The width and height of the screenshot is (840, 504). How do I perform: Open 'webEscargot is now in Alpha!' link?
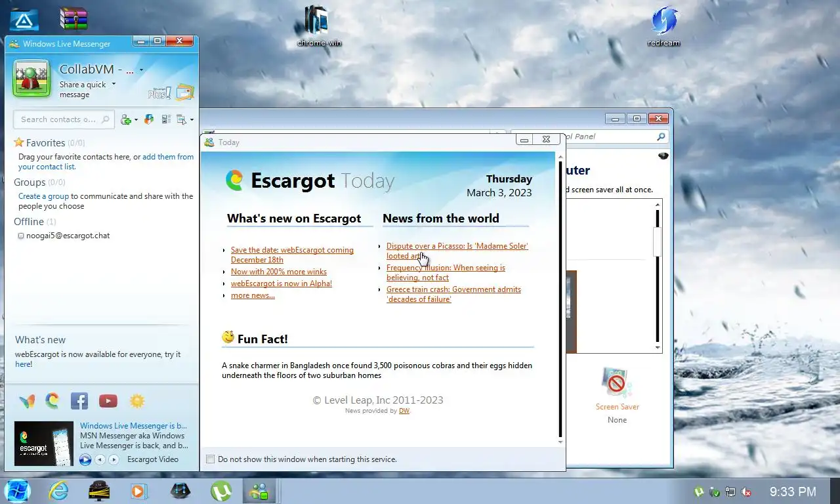pyautogui.click(x=282, y=283)
